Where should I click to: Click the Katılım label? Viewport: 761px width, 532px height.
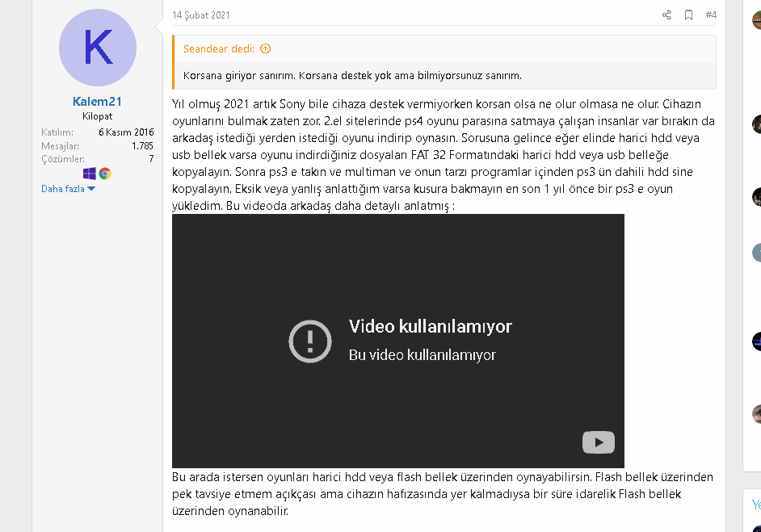pyautogui.click(x=57, y=132)
